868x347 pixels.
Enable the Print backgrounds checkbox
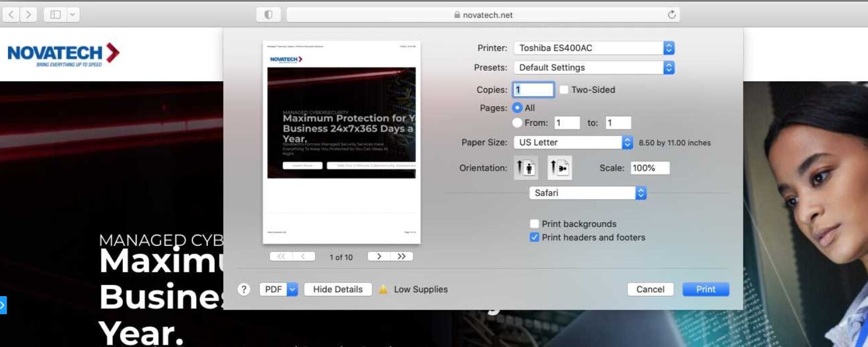click(534, 224)
